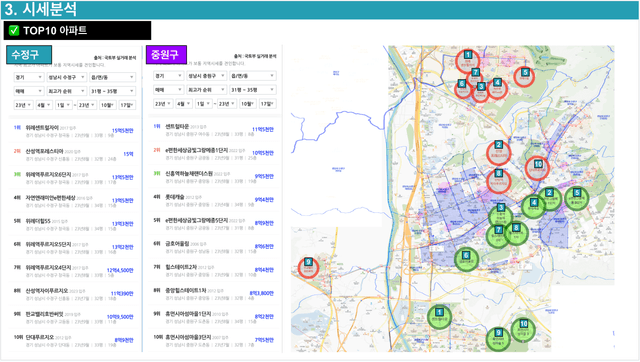
Task: Open 1일 start day dropdown in 중원구 panel
Action: (203, 104)
